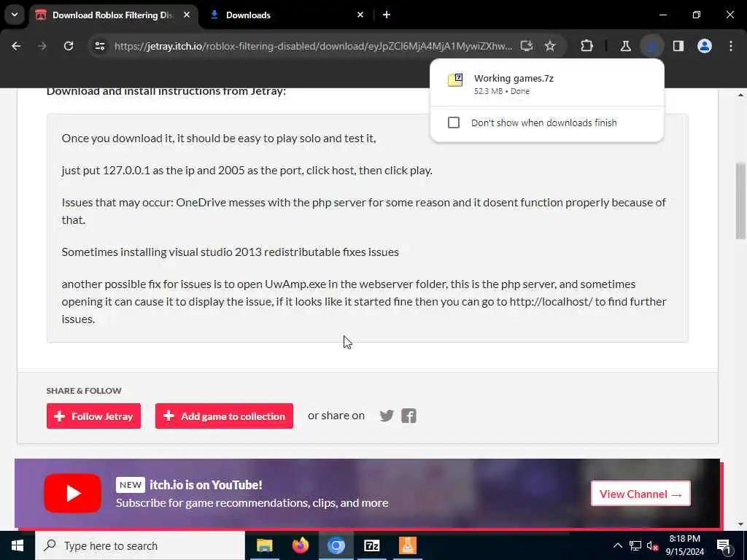Click the Downloads toolbar icon

point(651,46)
